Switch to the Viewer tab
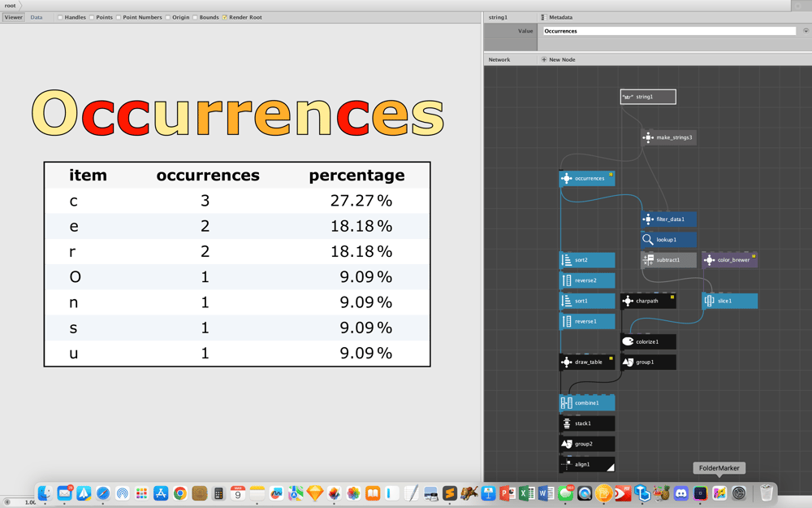Screen dimensions: 812x508 pyautogui.click(x=14, y=17)
